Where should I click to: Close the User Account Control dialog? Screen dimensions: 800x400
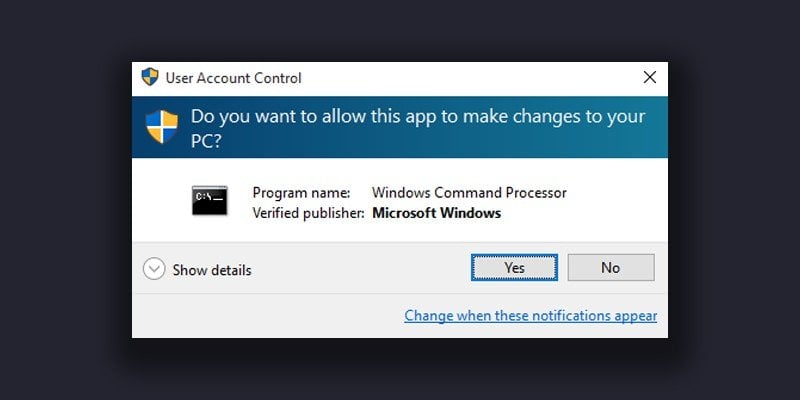[649, 78]
